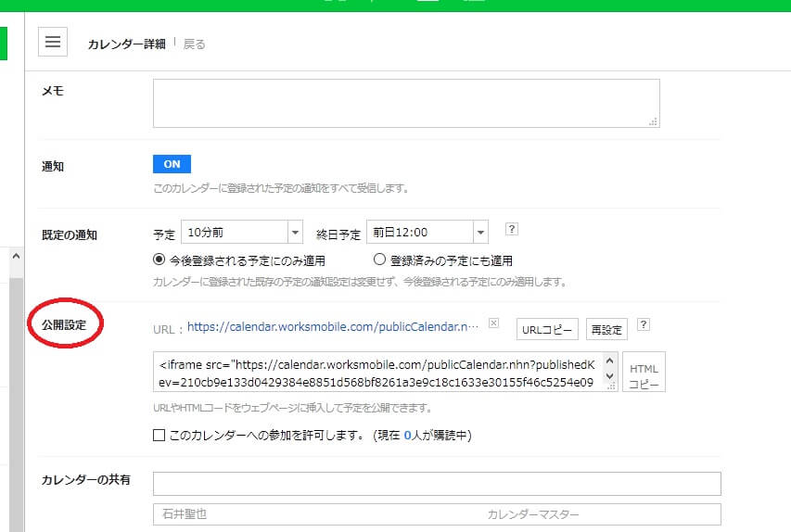Toggle the 通知 ON switch
Screen dimensions: 791x532
click(172, 164)
